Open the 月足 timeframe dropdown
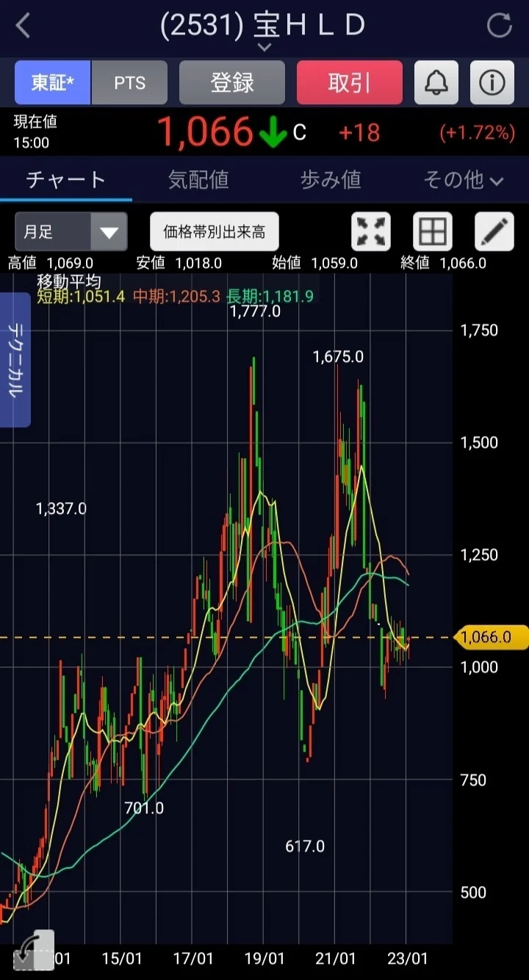529x980 pixels. click(x=71, y=232)
